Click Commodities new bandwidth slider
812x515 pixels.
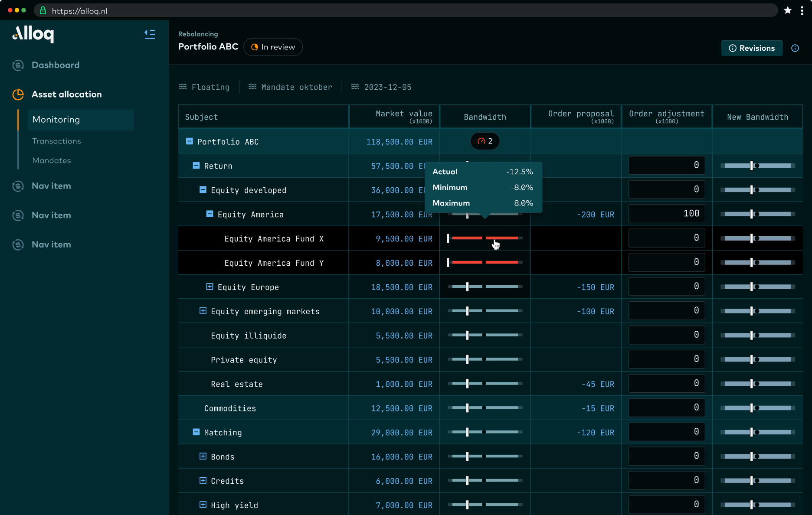click(x=757, y=408)
